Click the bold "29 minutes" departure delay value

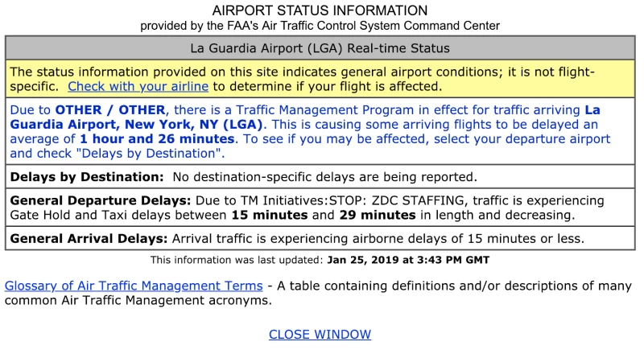point(376,215)
